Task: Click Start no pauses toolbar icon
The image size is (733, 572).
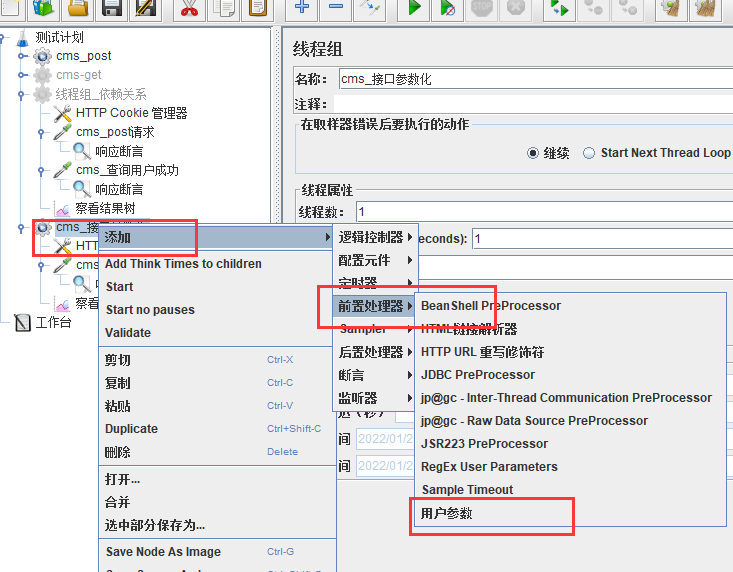Action: (x=448, y=8)
